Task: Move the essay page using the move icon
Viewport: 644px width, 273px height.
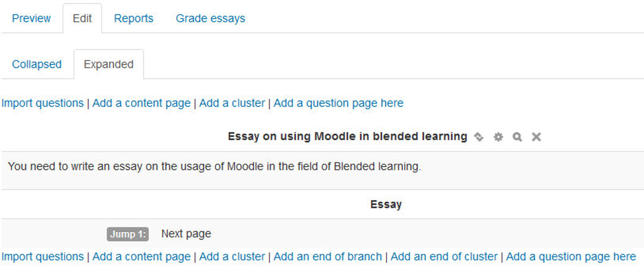Action: pos(479,137)
